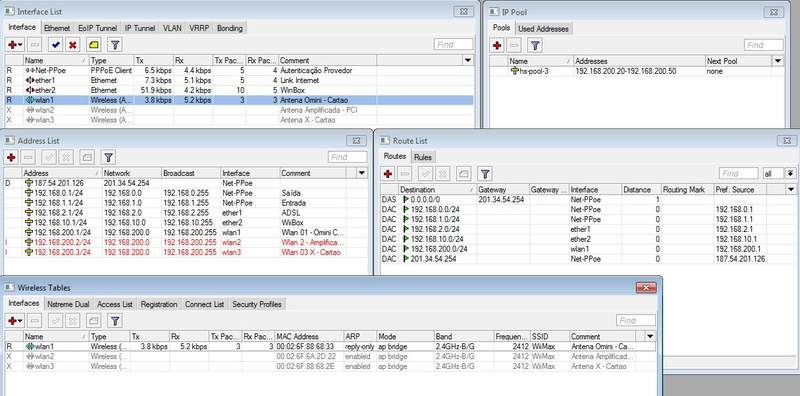Select 192.168.10.1/24 address in Address List

(186, 222)
